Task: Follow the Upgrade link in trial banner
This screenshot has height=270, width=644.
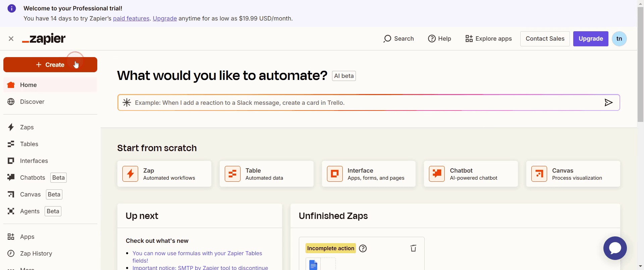Action: (165, 18)
